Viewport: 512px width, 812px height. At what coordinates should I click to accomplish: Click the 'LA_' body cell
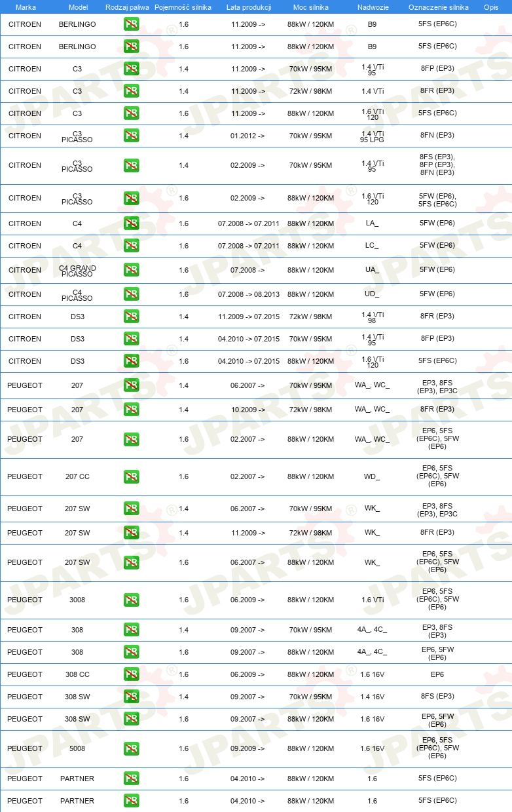point(372,223)
